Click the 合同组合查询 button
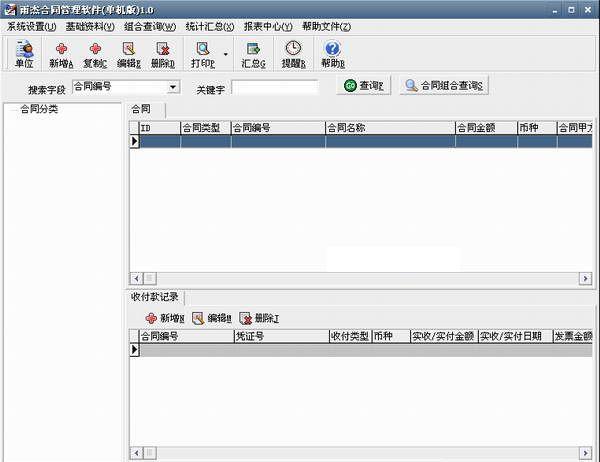This screenshot has height=462, width=600. tap(444, 86)
